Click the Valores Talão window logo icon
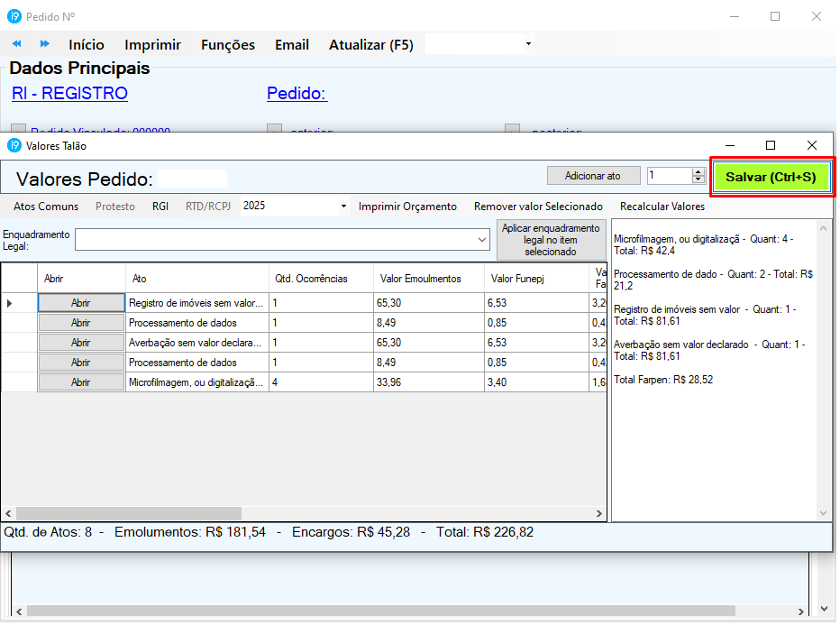Viewport: 840px width, 625px height. click(14, 145)
